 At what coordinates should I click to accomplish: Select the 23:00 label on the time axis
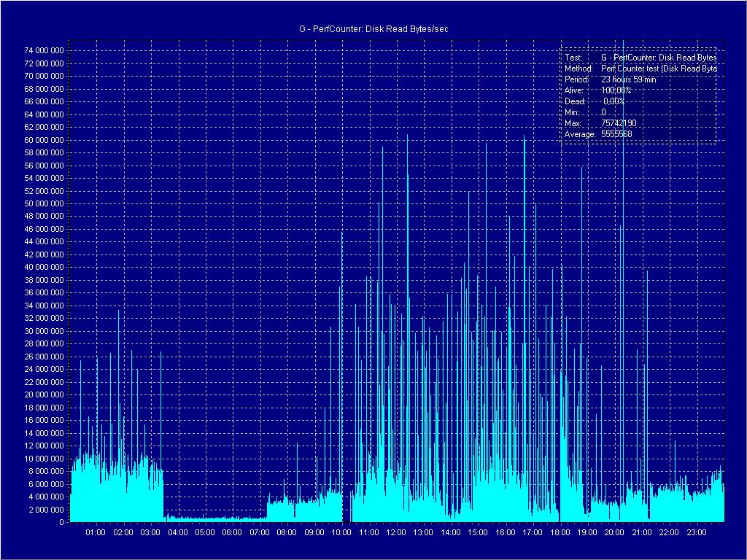(x=696, y=532)
